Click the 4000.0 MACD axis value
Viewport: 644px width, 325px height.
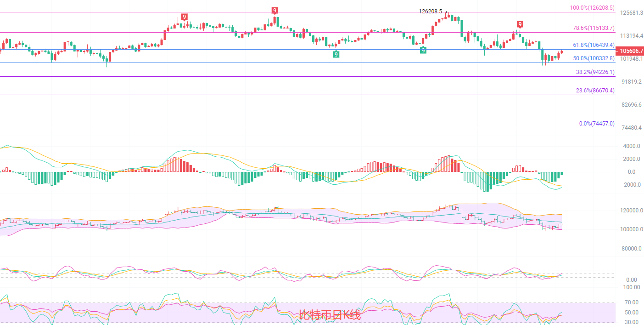(x=631, y=146)
